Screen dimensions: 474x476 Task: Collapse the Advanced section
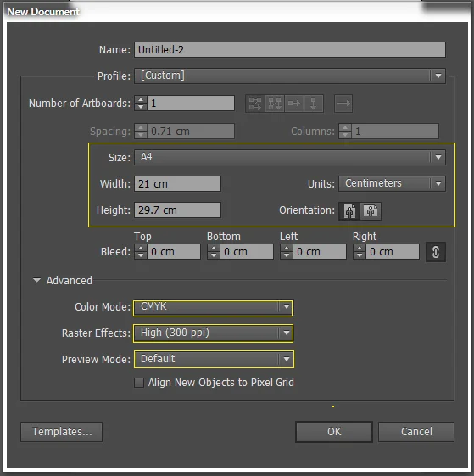coord(36,280)
